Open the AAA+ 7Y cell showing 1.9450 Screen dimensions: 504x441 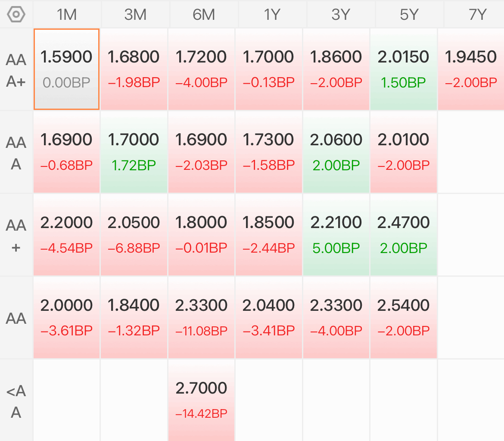click(471, 69)
